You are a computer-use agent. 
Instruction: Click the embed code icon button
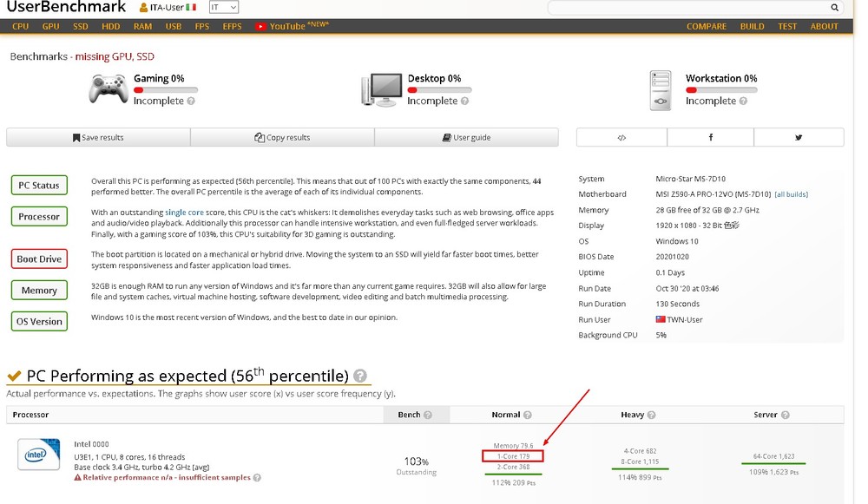pos(621,137)
